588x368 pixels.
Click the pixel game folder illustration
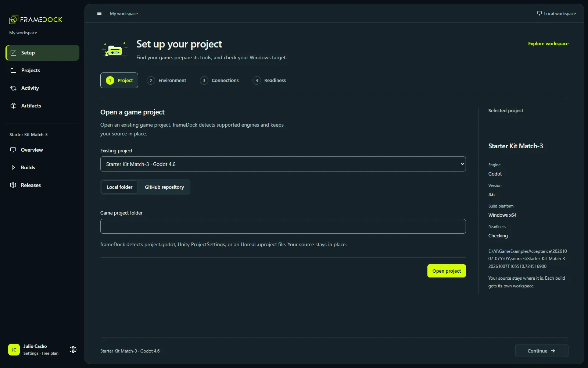coord(115,50)
